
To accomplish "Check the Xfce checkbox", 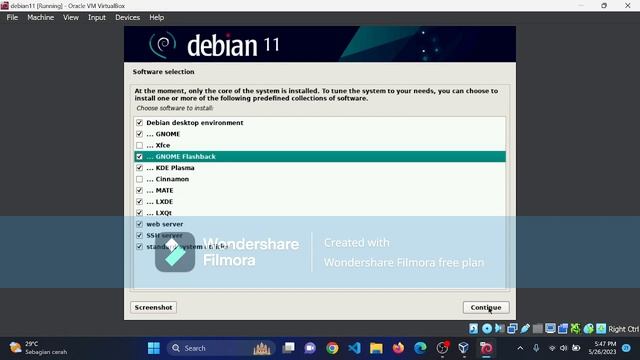I will point(139,145).
